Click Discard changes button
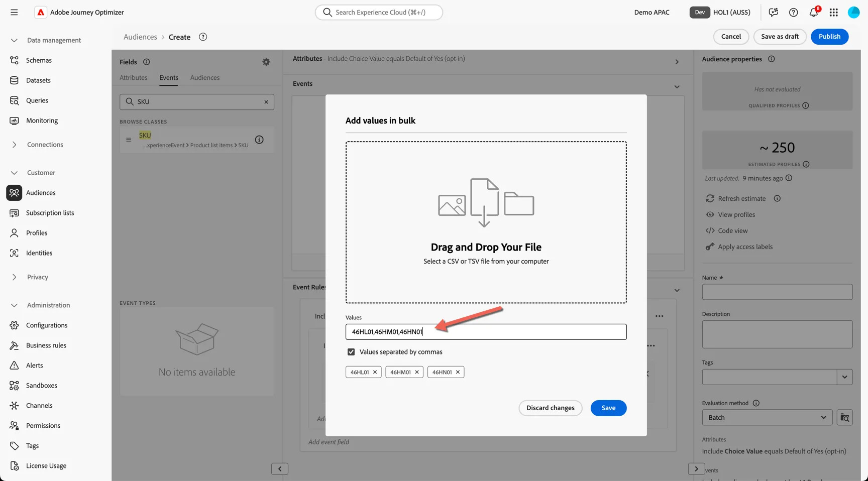Image resolution: width=868 pixels, height=481 pixels. (x=550, y=408)
